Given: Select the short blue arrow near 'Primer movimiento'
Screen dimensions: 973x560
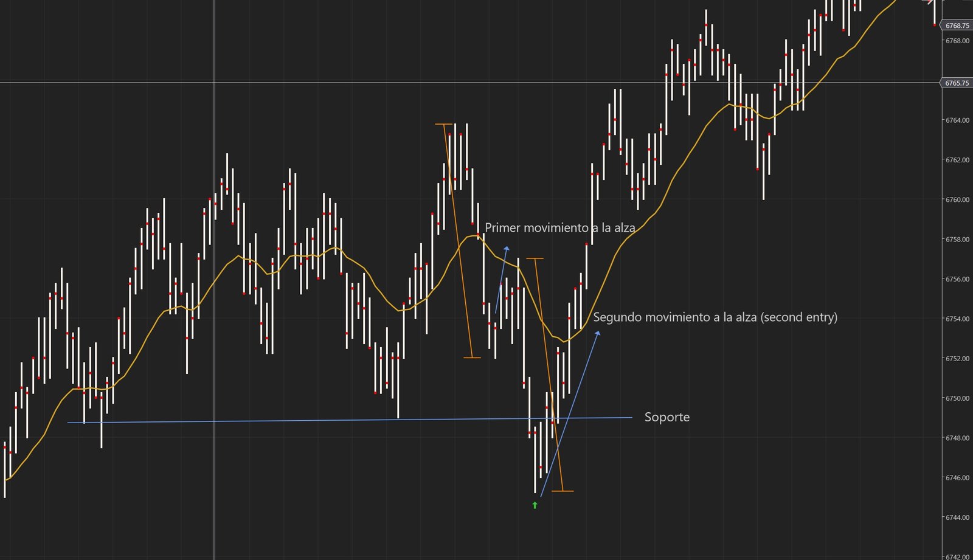Looking at the screenshot, I should click(x=502, y=280).
